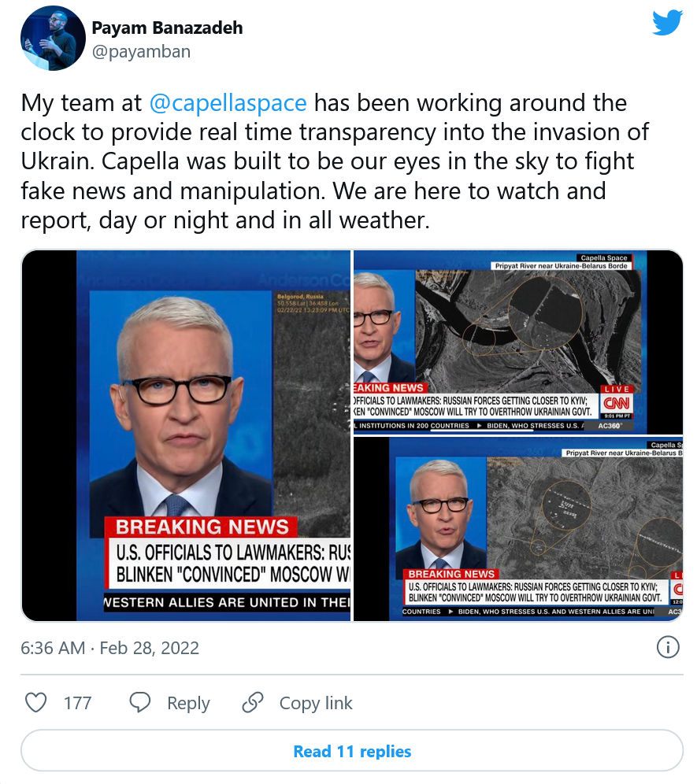Open the @payamban handle link

click(140, 52)
